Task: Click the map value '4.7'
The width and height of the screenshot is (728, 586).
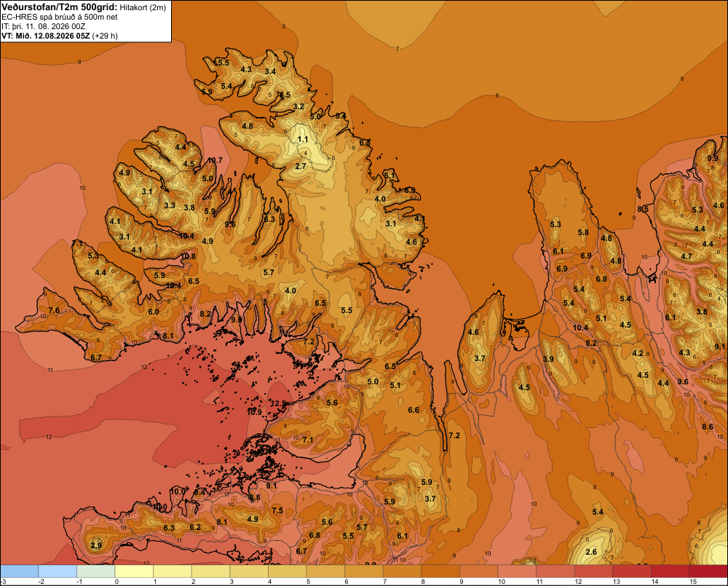Action: (687, 256)
